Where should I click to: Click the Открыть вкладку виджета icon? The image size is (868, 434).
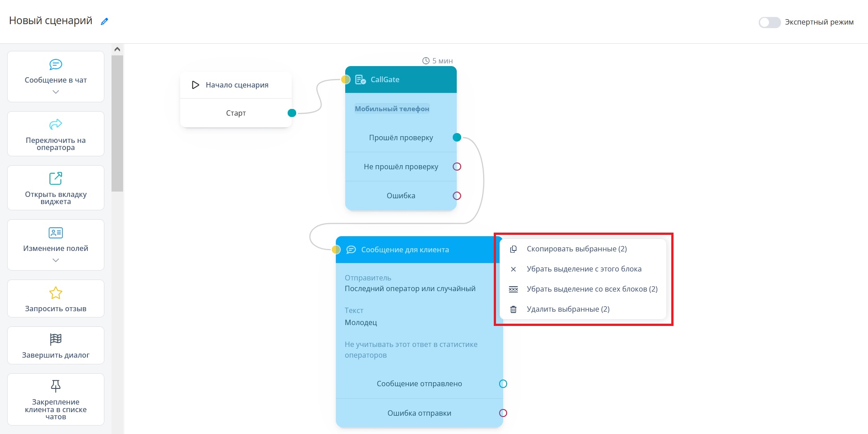(x=56, y=178)
